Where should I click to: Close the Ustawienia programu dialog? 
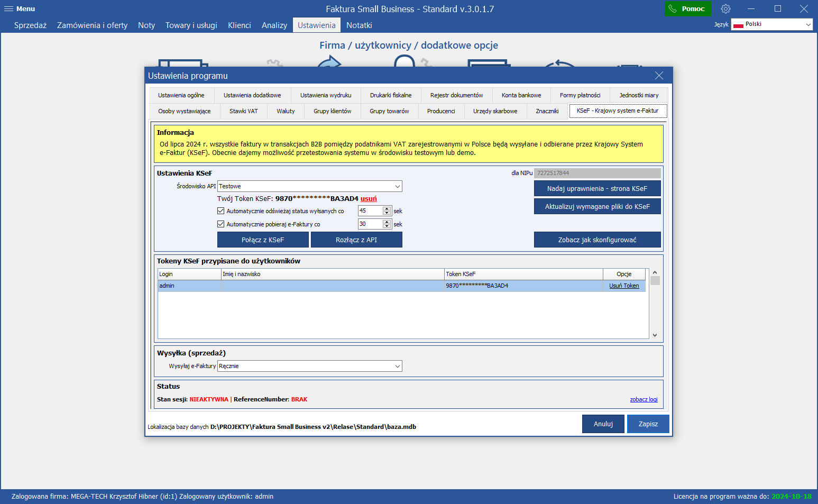659,76
